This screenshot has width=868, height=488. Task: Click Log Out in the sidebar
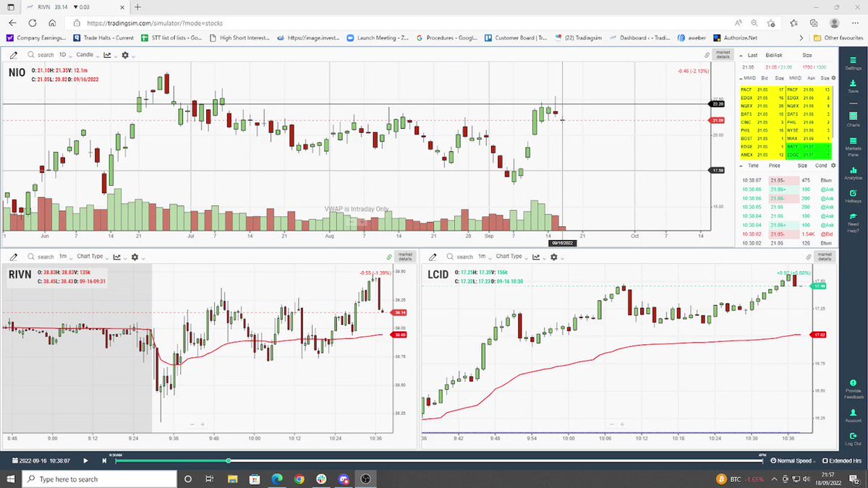pyautogui.click(x=853, y=439)
